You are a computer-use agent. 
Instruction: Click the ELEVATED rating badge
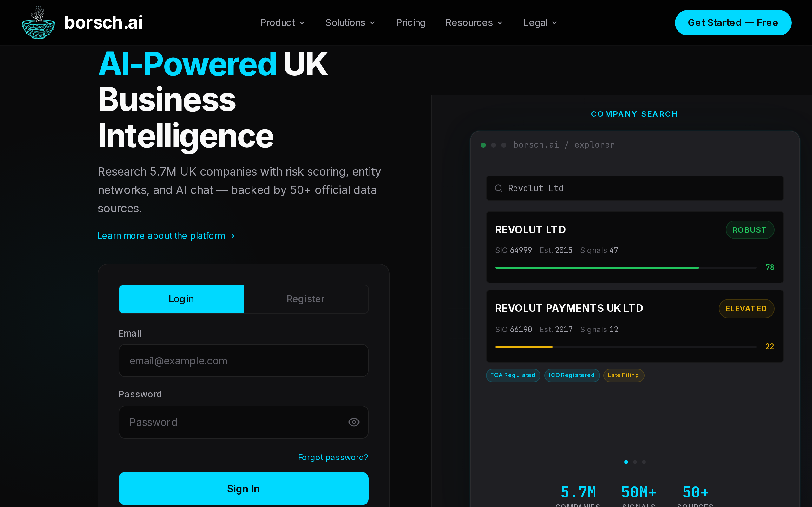coord(746,309)
